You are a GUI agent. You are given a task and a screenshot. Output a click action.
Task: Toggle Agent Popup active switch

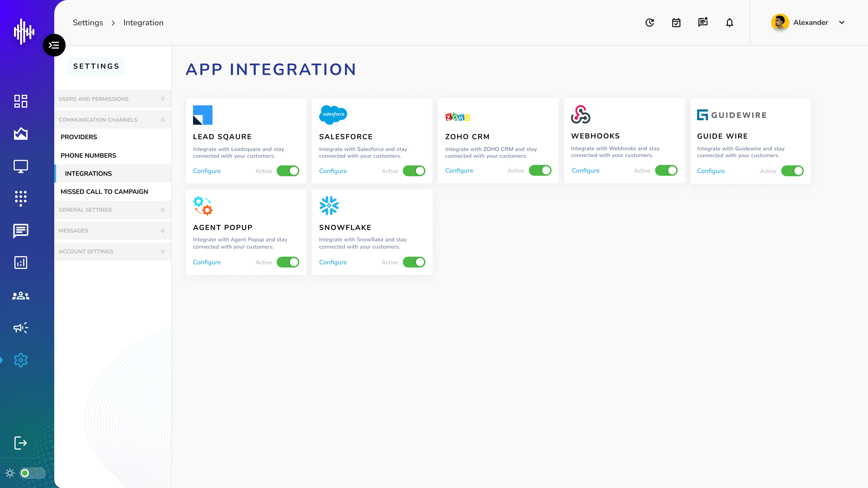coord(288,262)
